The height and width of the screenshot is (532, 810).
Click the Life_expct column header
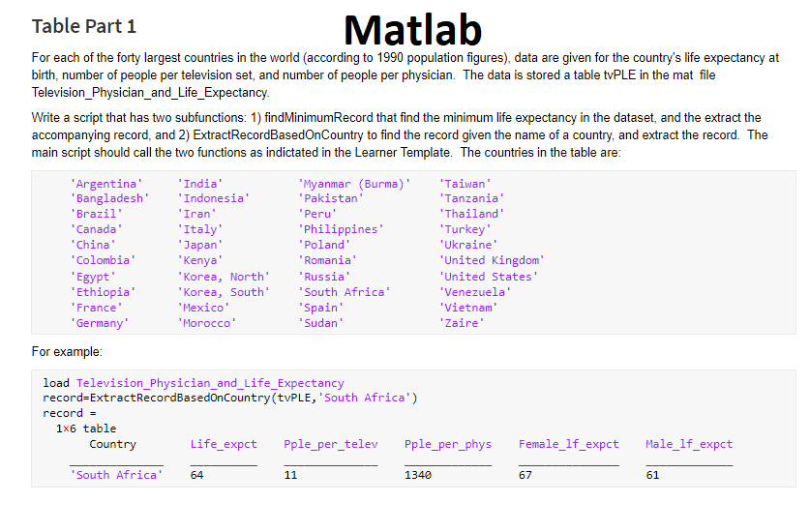coord(224,444)
